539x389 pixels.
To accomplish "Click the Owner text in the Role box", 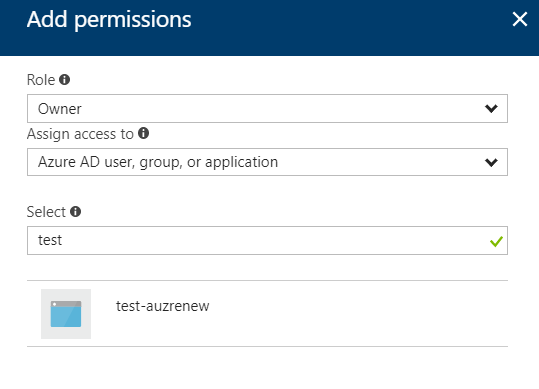I will pyautogui.click(x=60, y=109).
